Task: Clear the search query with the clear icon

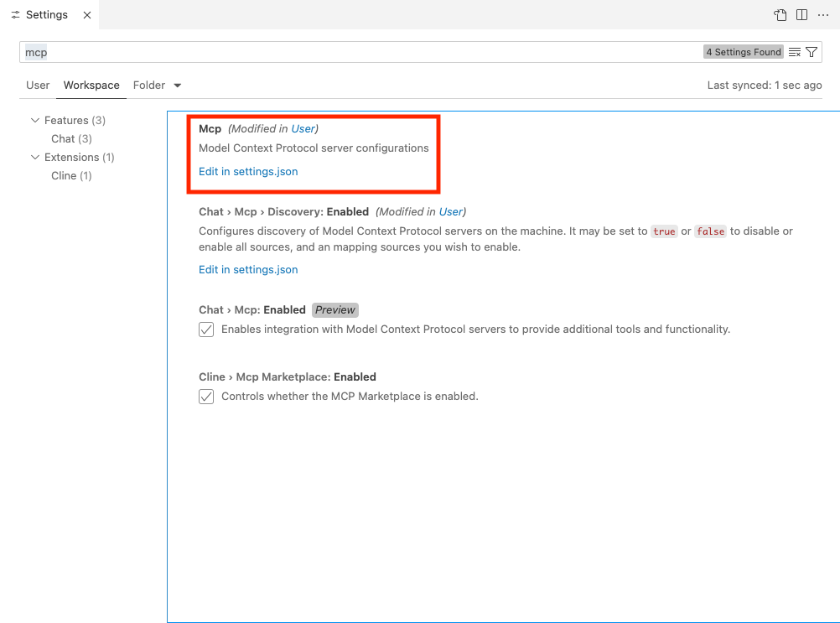Action: pyautogui.click(x=793, y=51)
